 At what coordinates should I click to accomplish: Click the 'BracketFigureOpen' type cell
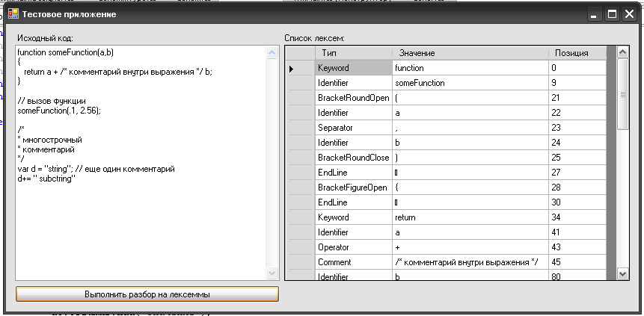pyautogui.click(x=353, y=188)
